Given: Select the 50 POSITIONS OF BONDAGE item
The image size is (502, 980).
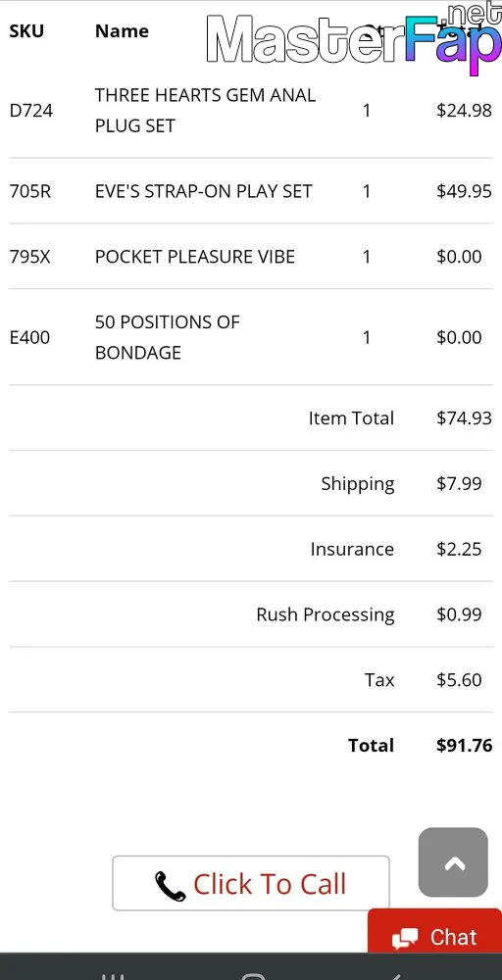Looking at the screenshot, I should 168,337.
